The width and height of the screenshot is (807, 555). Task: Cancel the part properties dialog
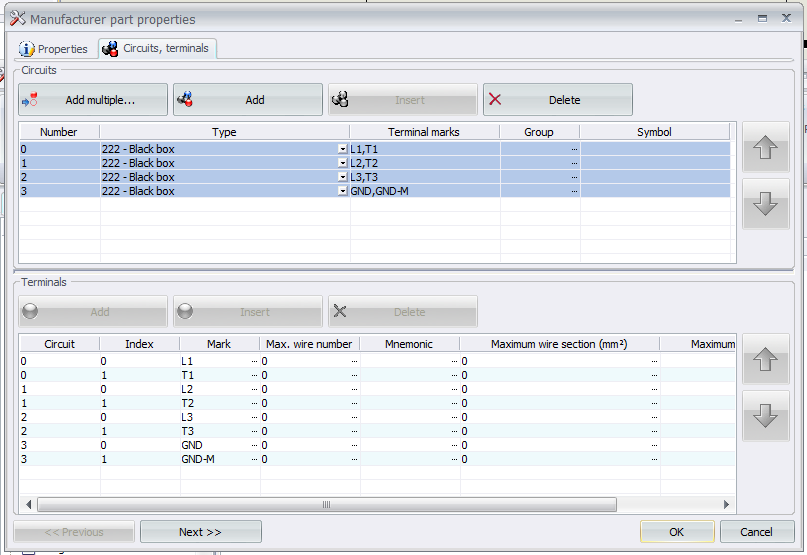[757, 532]
